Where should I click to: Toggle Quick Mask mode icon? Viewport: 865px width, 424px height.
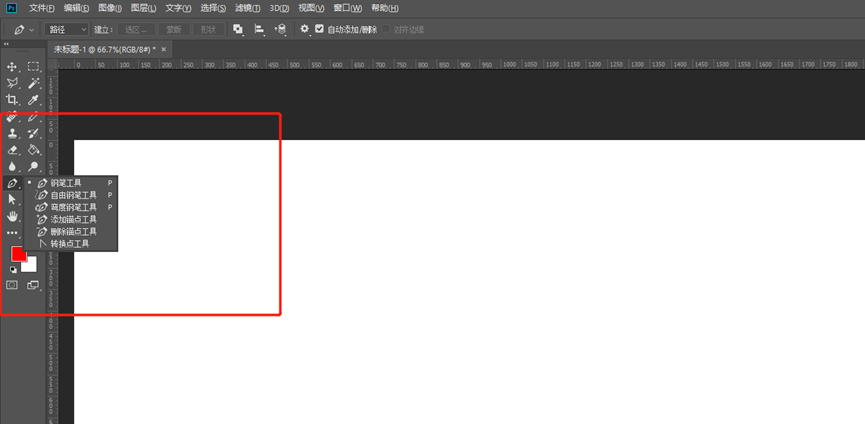(x=12, y=285)
